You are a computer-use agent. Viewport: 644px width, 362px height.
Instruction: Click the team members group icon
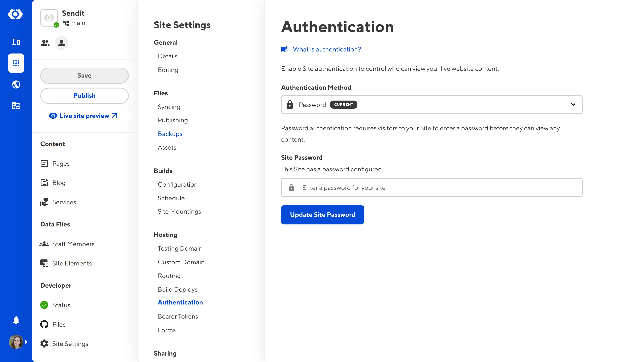pos(45,43)
